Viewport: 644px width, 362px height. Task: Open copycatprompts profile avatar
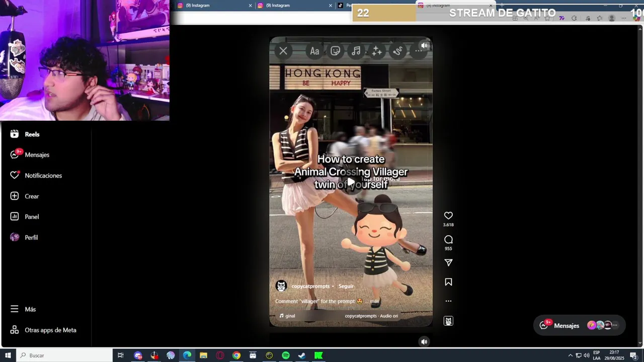(x=281, y=286)
